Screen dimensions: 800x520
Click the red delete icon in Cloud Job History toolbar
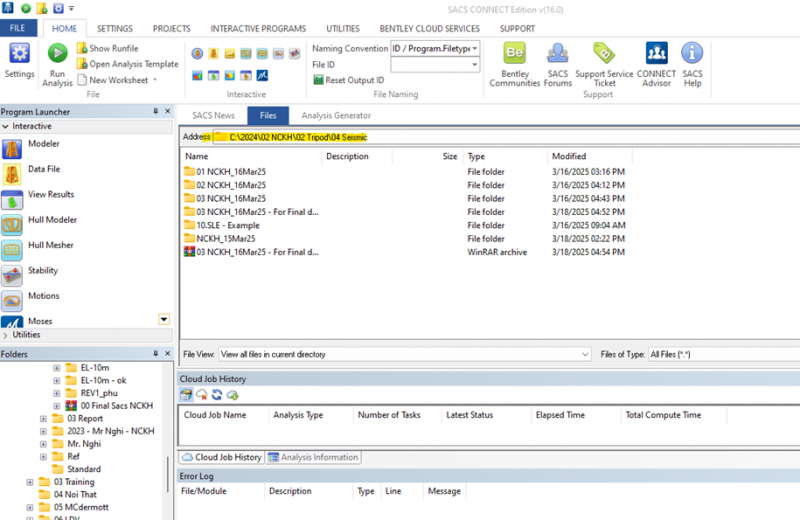point(202,394)
